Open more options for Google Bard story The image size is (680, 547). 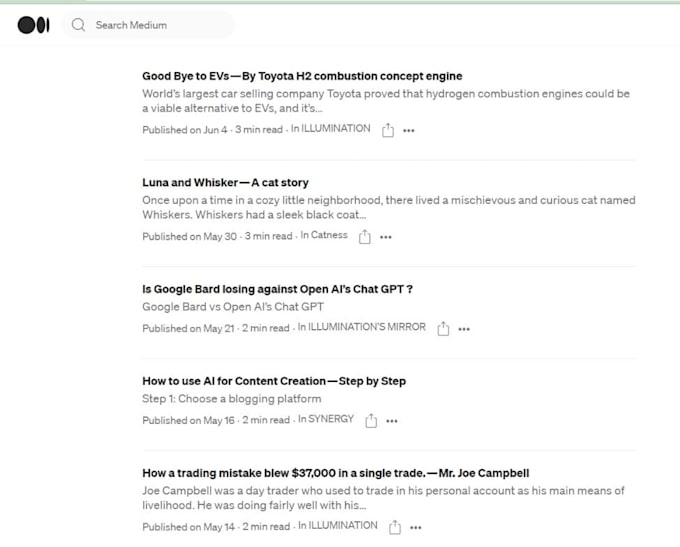(x=464, y=328)
